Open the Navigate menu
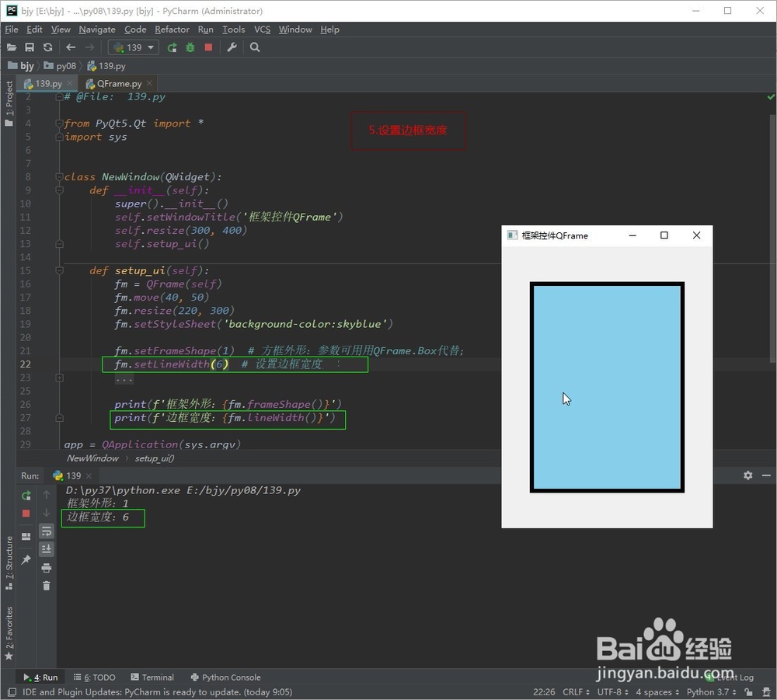Viewport: 777px width, 700px height. click(x=97, y=30)
